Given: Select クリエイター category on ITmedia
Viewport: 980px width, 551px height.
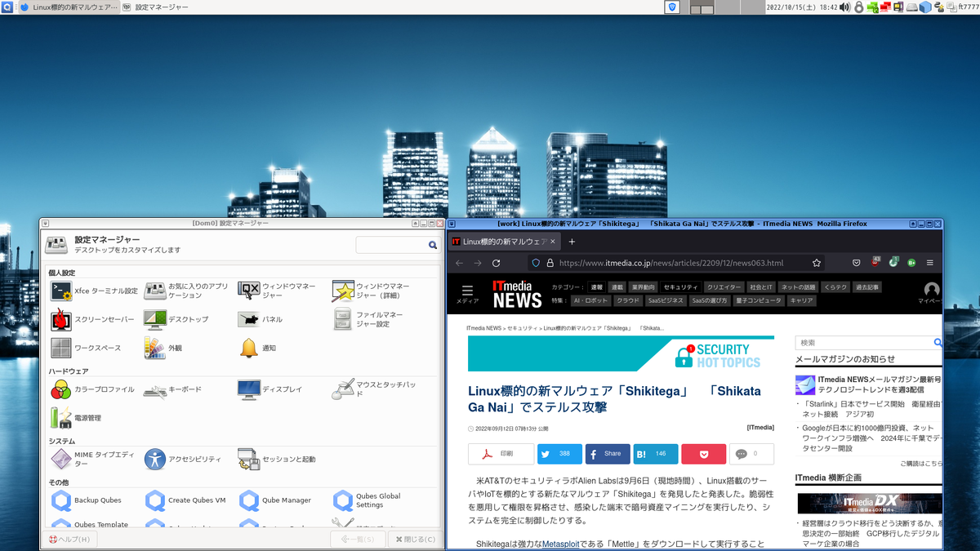Looking at the screenshot, I should pos(724,287).
